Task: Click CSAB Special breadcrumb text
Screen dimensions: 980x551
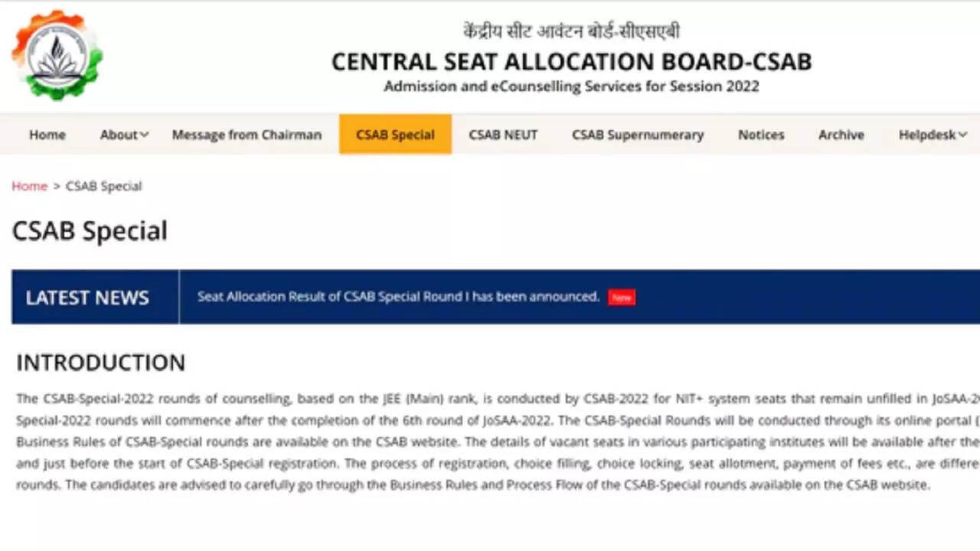Action: pos(104,186)
